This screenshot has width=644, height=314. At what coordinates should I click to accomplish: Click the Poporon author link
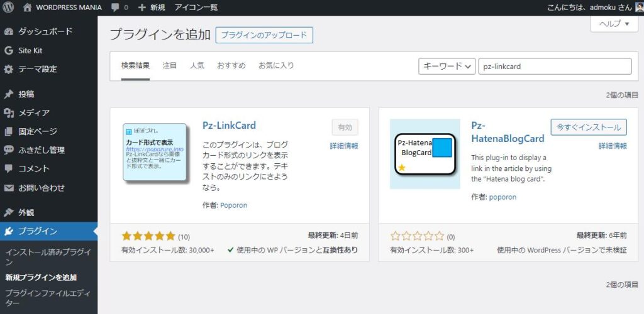(x=234, y=205)
